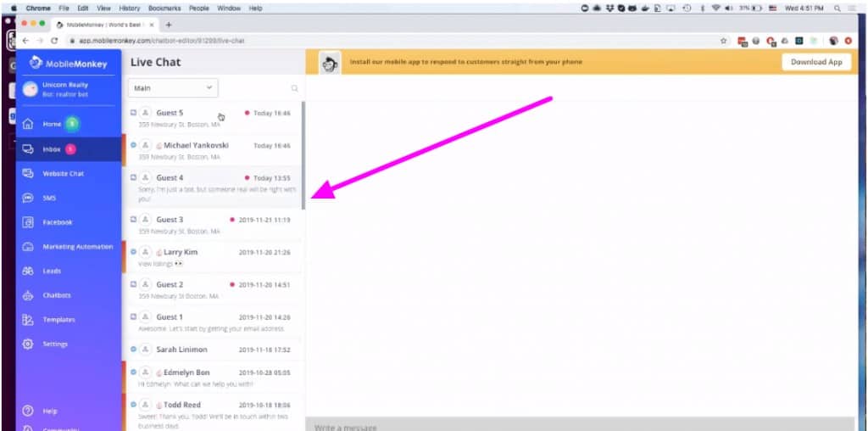Open Home in the MobileMonkey sidebar
Image resolution: width=868 pixels, height=431 pixels.
click(x=52, y=124)
